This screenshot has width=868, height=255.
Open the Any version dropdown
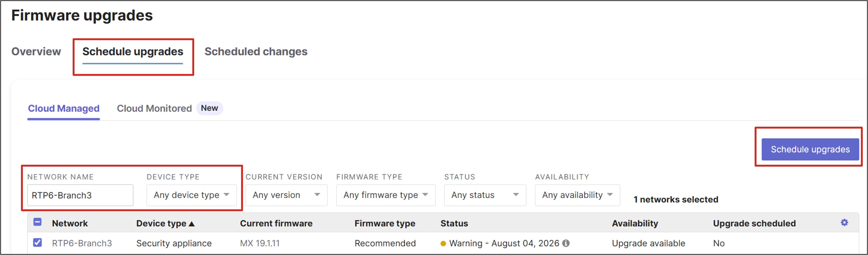[x=286, y=195]
